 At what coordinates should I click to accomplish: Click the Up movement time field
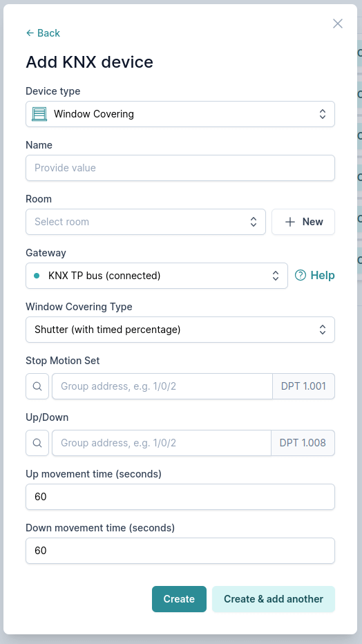(180, 497)
